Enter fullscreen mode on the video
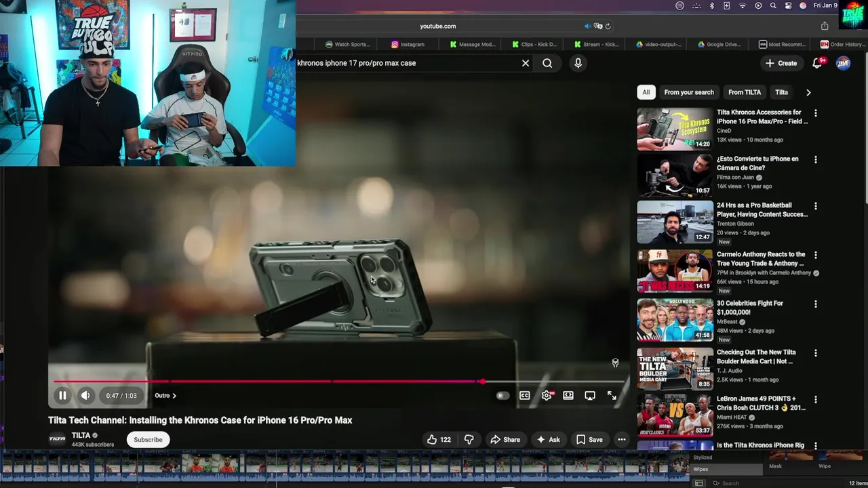The image size is (868, 488). coord(612,395)
